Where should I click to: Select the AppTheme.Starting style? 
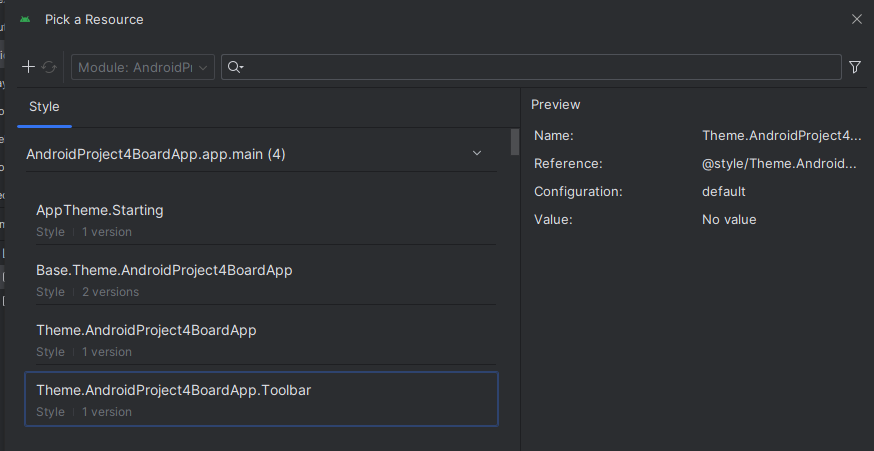pyautogui.click(x=100, y=211)
